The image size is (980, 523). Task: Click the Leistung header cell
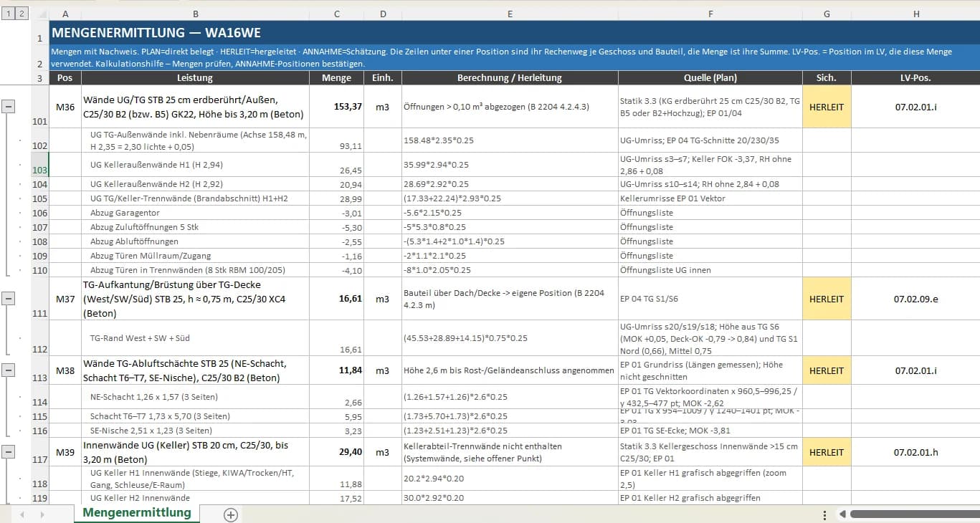tap(196, 77)
